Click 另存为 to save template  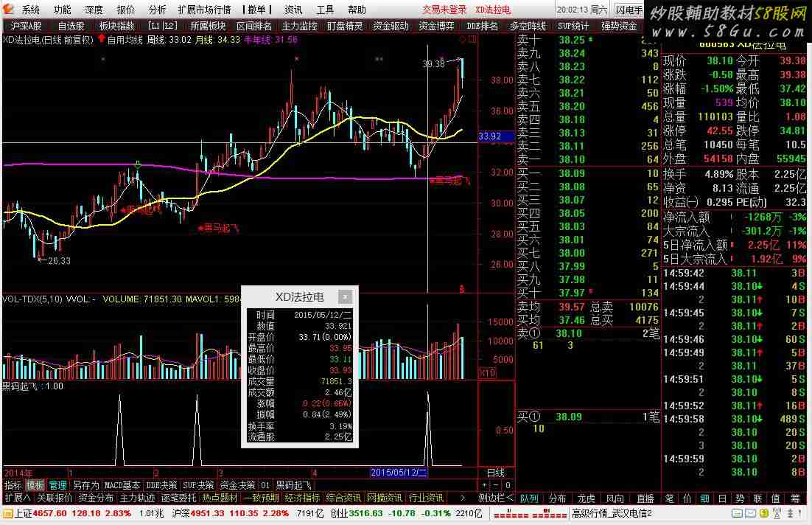[85, 485]
